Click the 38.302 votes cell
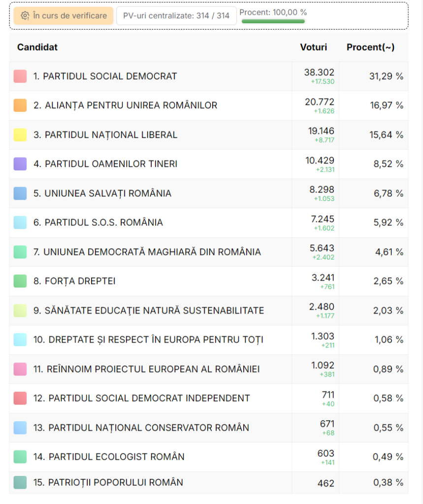The image size is (423, 504). click(x=319, y=72)
